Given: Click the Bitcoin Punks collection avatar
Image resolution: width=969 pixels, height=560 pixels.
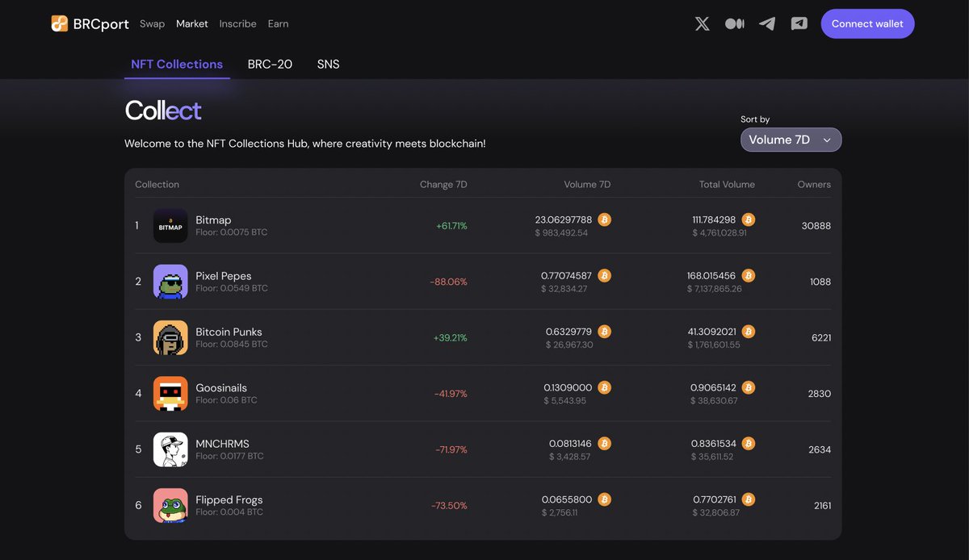Looking at the screenshot, I should point(170,337).
